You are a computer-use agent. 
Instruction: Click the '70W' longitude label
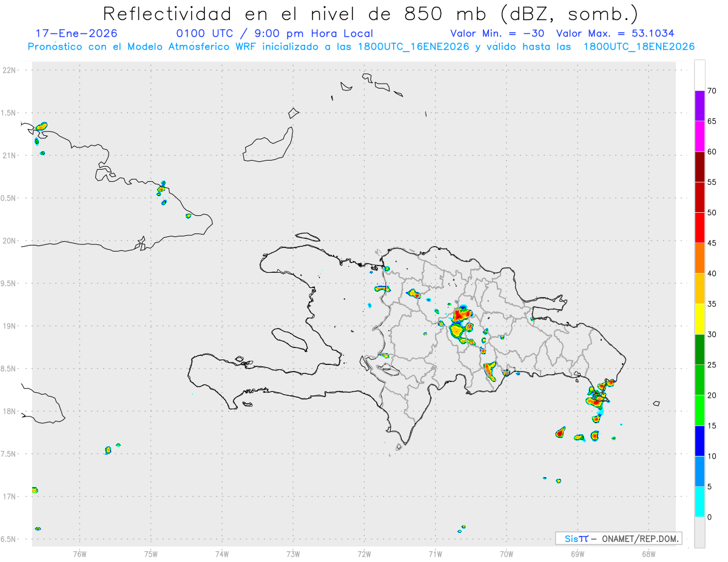click(507, 554)
